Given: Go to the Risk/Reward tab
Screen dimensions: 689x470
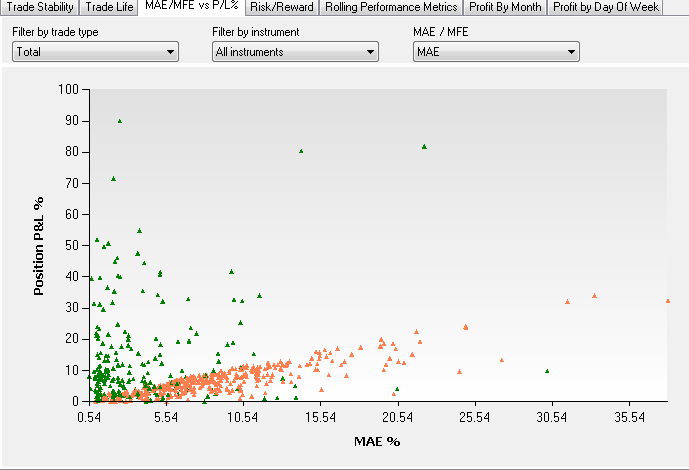Looking at the screenshot, I should pos(283,7).
